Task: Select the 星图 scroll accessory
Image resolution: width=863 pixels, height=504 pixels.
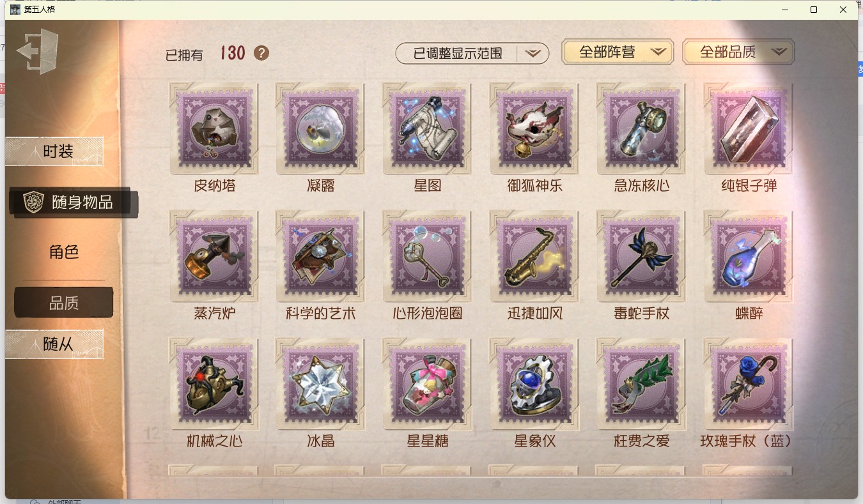Action: [427, 128]
